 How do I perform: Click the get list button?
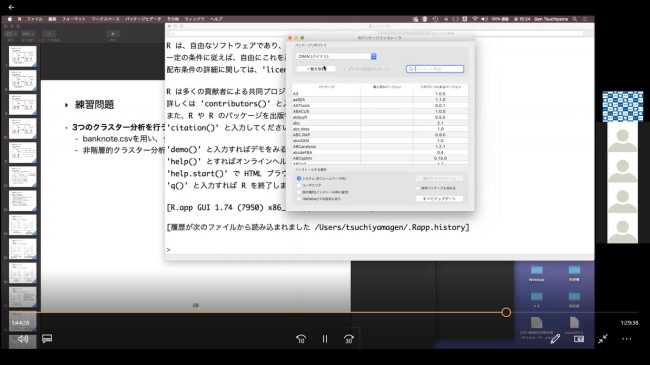(316, 69)
